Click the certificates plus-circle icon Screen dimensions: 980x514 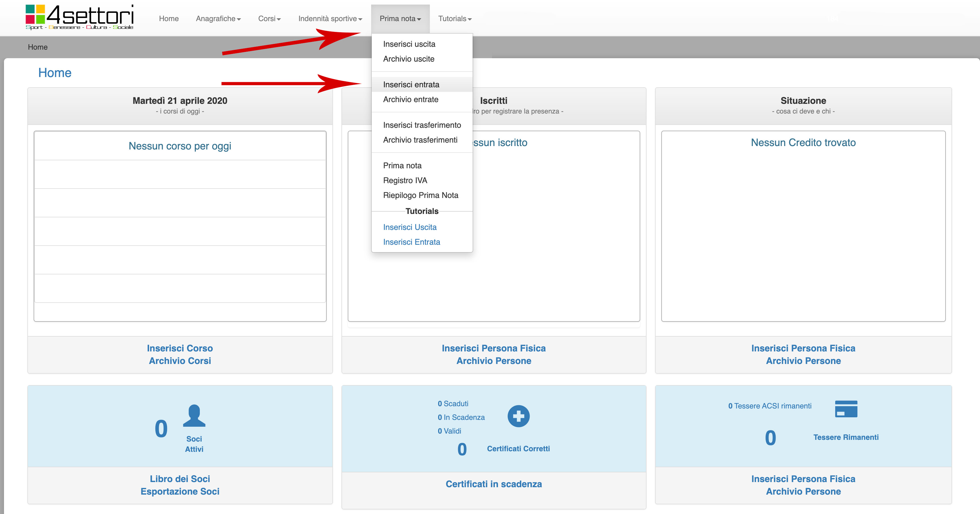pyautogui.click(x=518, y=416)
